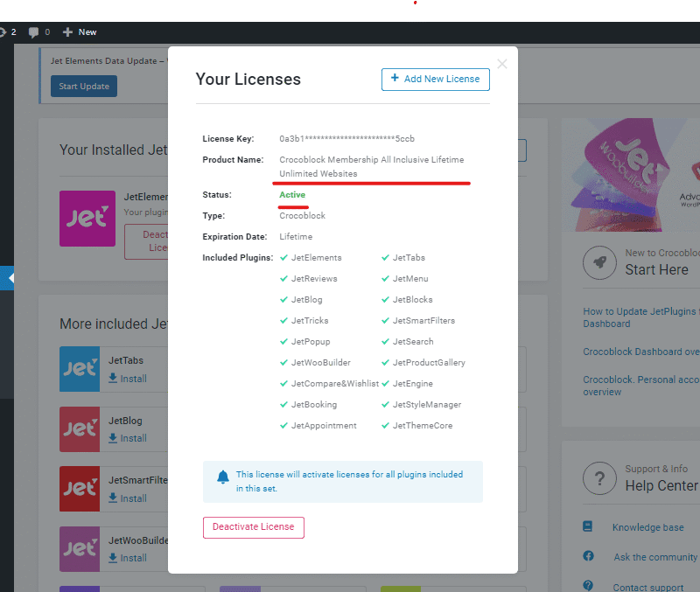Click JetCompare&Wishlist in included plugins list
700x592 pixels.
tap(335, 384)
